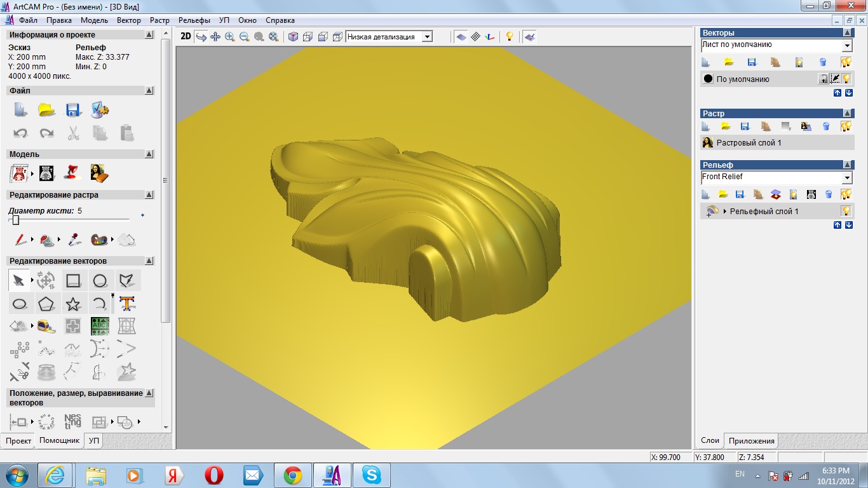This screenshot has height=488, width=868.
Task: Switch to the Проект tab
Action: coord(18,440)
